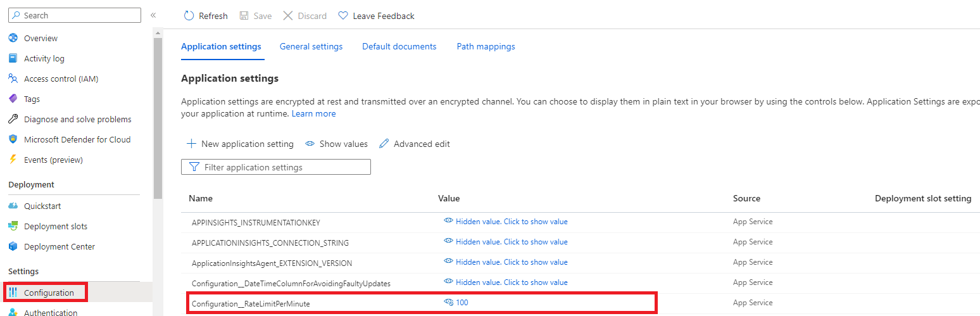
Task: Open Quickstart under Deployment
Action: [x=42, y=206]
